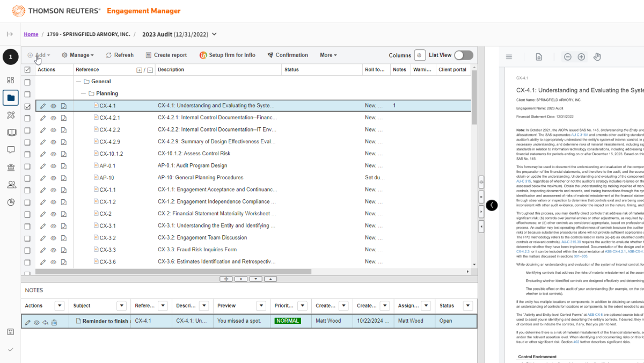644x363 pixels.
Task: Check the checkbox for the AP-10 row
Action: (x=27, y=178)
